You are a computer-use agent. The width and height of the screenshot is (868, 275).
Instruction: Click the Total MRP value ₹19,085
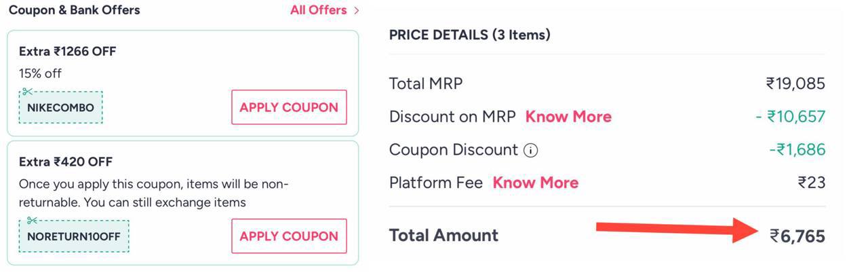795,84
